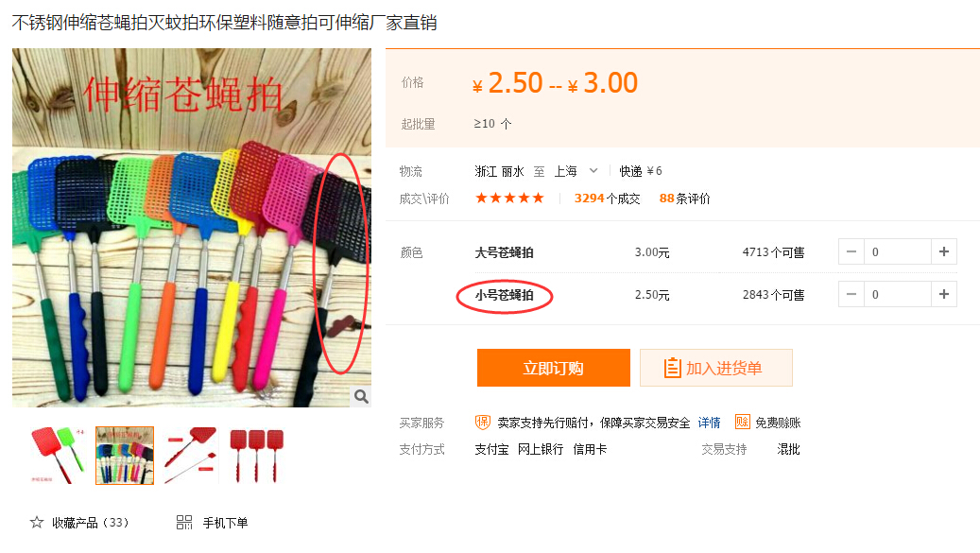Click the five-star rating icons
This screenshot has height=553, width=980.
pos(509,199)
